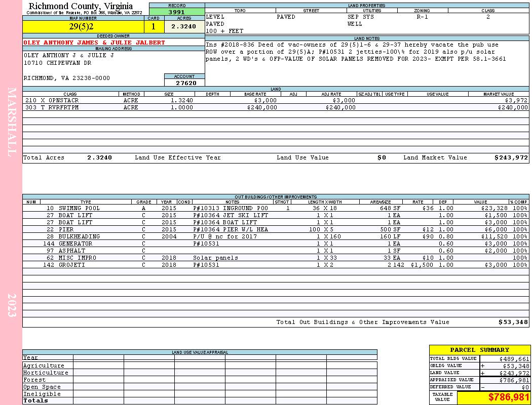This screenshot has width=532, height=405.
Task: Select mailing address line 10710 CHIPEWYAN DR
Action: (57, 63)
